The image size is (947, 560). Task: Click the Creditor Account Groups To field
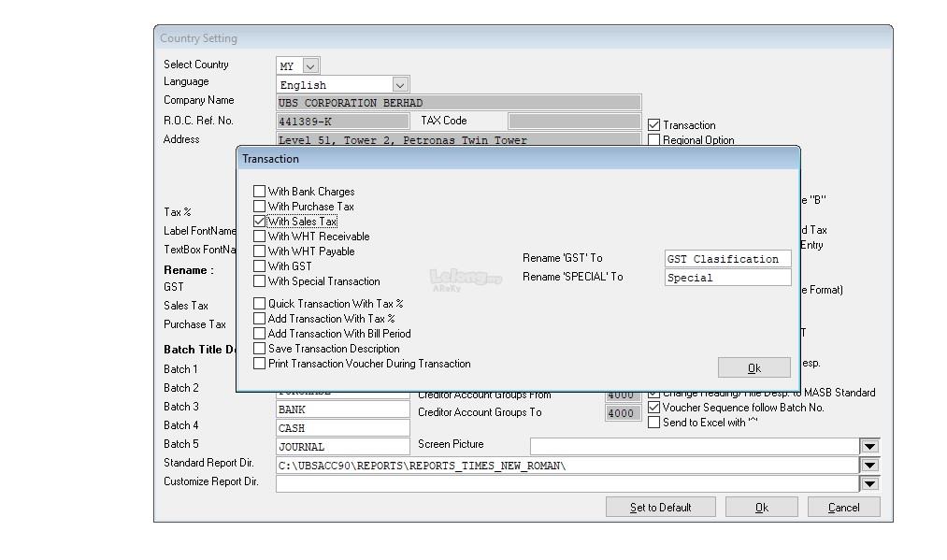[623, 413]
